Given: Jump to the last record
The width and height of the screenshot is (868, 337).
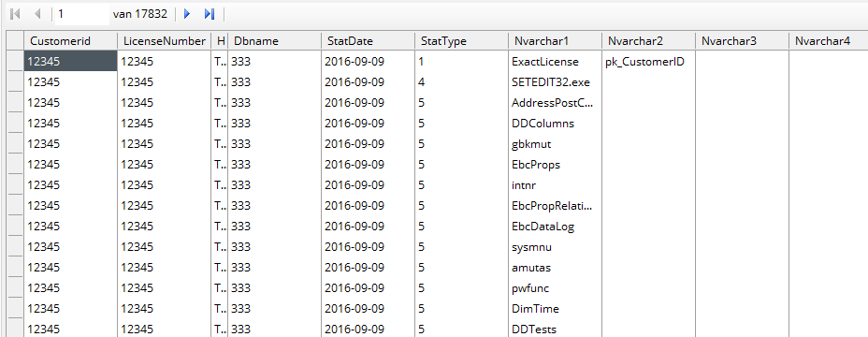Looking at the screenshot, I should click(210, 14).
